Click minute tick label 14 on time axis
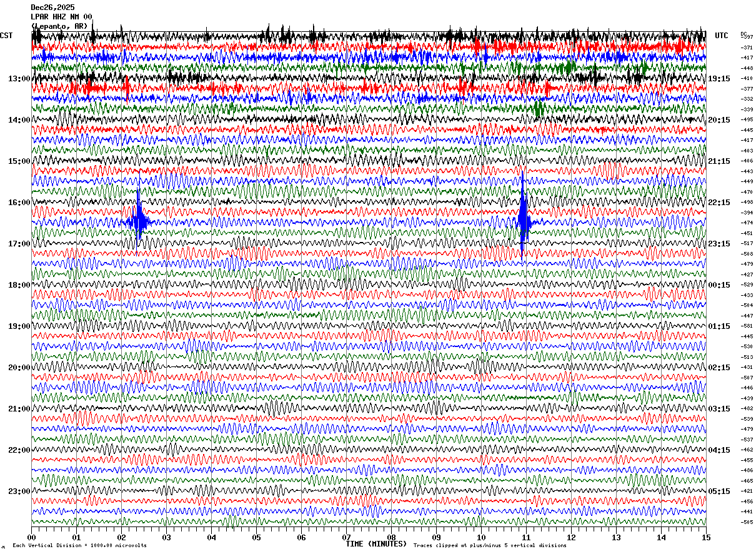 661,537
